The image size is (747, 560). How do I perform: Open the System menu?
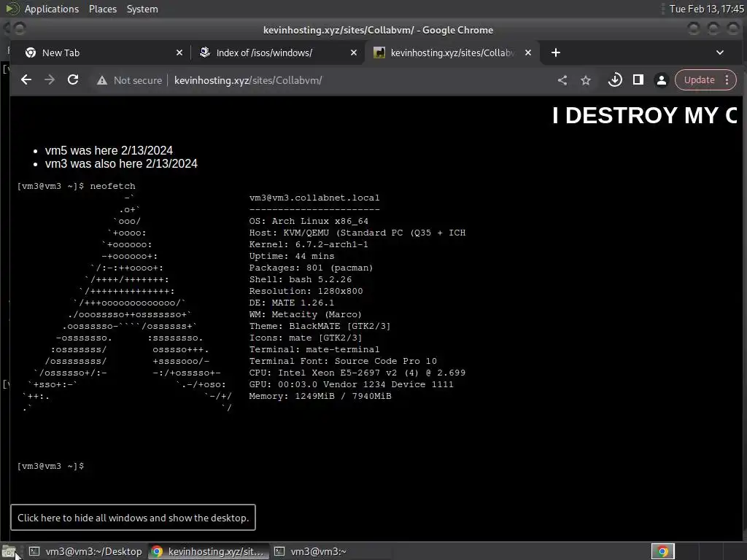tap(142, 9)
